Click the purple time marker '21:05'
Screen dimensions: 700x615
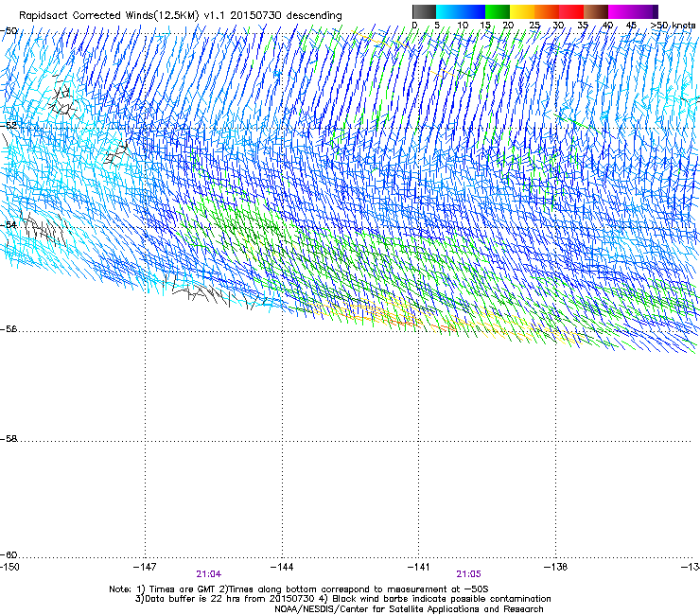pos(468,574)
